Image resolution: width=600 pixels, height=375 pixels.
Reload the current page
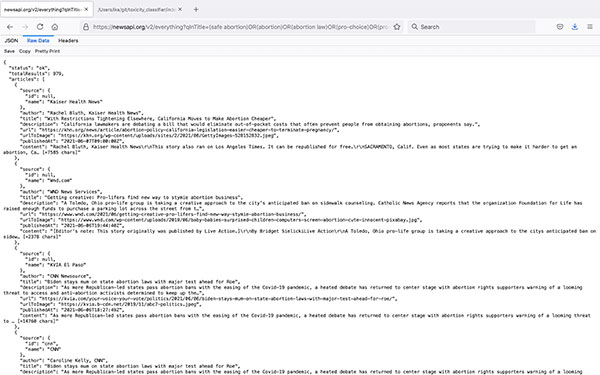point(40,27)
